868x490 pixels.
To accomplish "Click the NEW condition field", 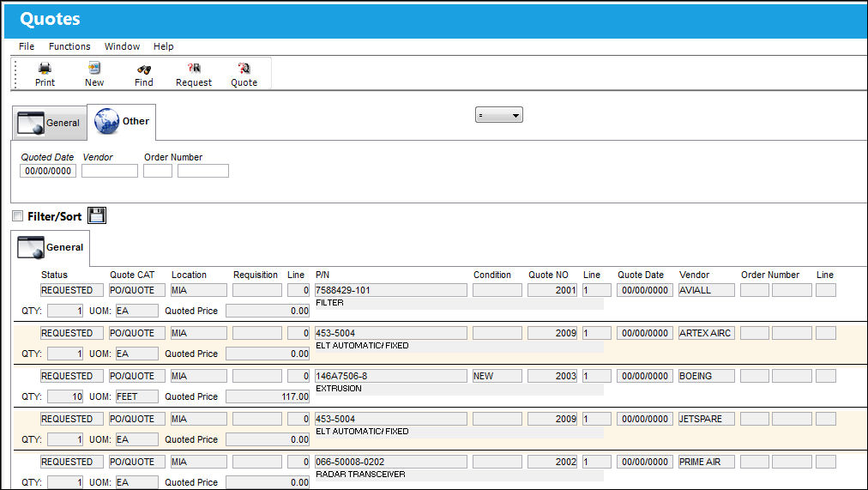I will pyautogui.click(x=497, y=376).
